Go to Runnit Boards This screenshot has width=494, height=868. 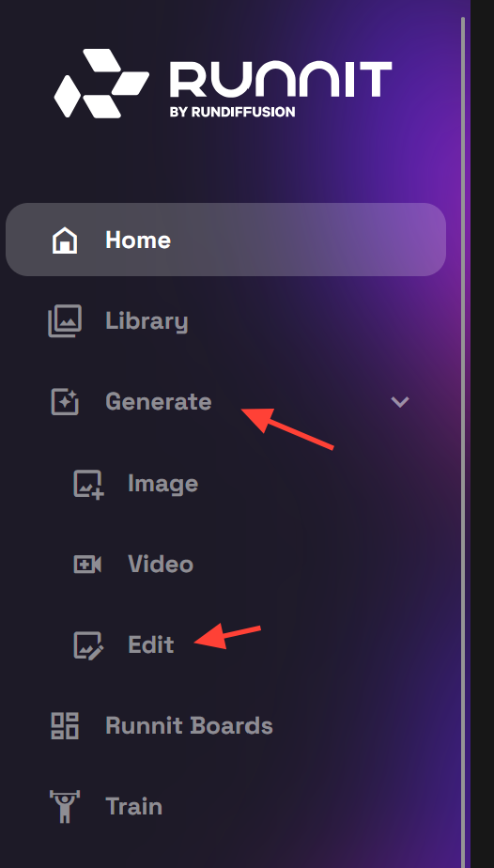[x=189, y=726]
